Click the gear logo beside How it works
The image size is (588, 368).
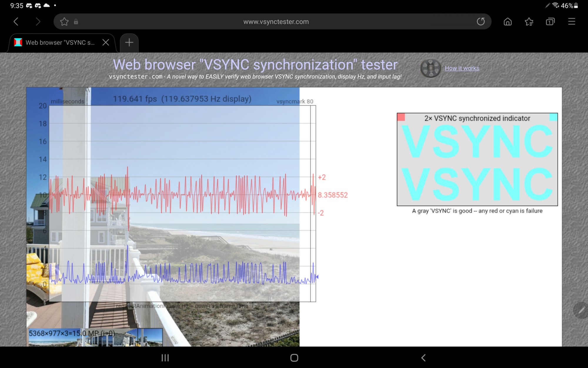click(430, 68)
